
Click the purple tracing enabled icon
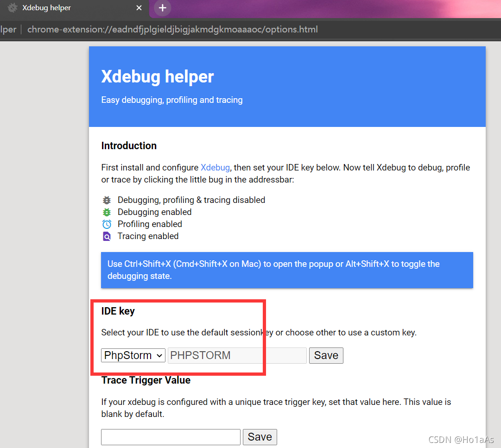click(x=107, y=236)
